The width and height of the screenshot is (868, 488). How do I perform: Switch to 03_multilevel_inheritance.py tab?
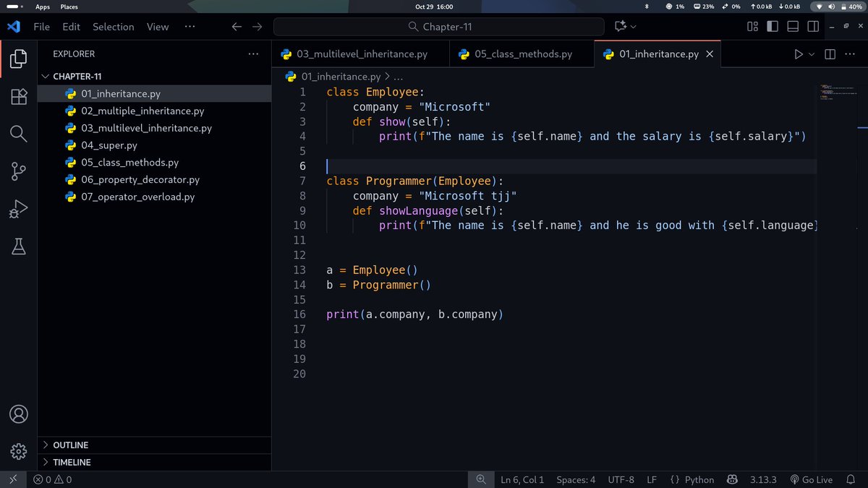coord(360,54)
